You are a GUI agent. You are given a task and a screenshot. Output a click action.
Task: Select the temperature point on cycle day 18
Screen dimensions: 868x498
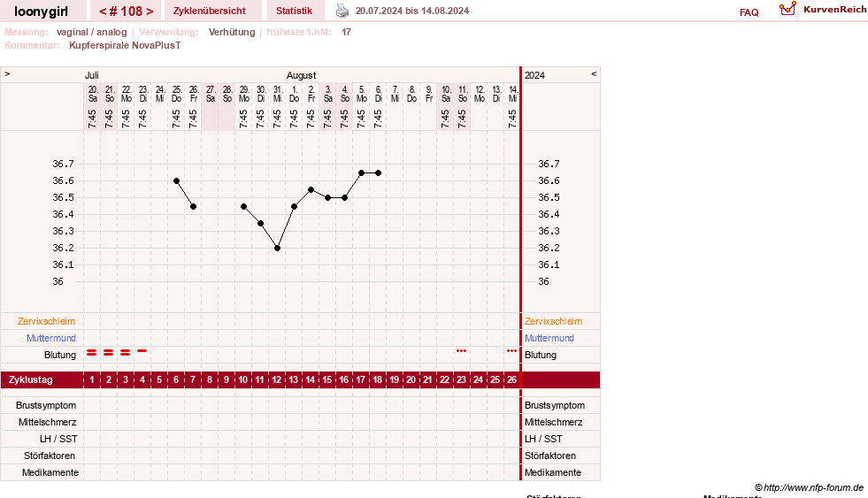pyautogui.click(x=378, y=172)
